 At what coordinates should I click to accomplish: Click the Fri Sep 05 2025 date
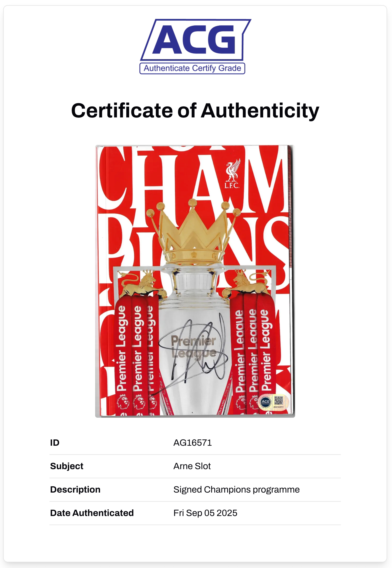(x=205, y=513)
